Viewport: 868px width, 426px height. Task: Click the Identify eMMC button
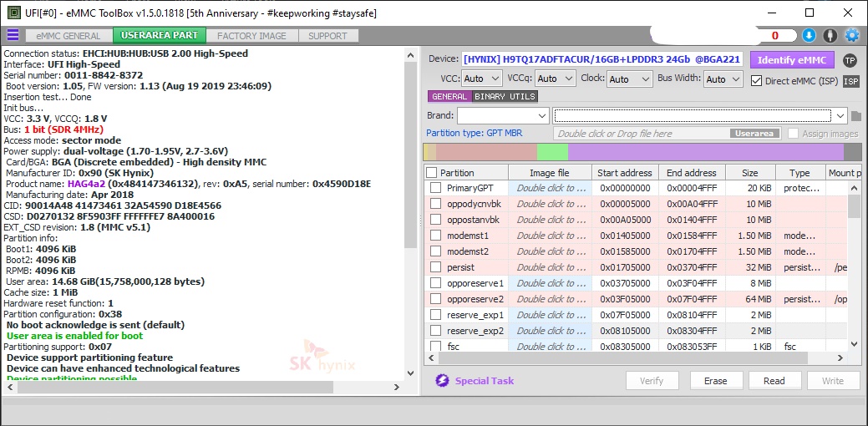792,60
